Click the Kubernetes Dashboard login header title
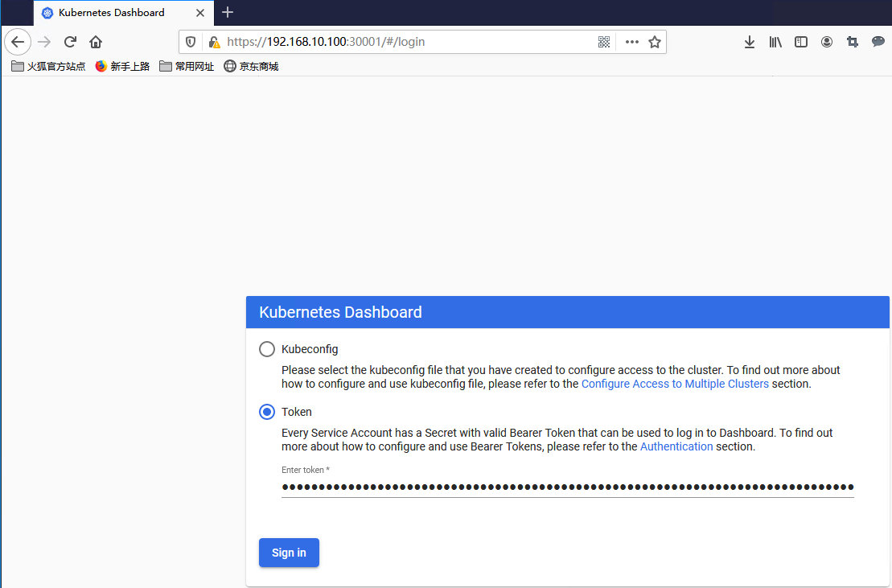 pyautogui.click(x=340, y=312)
